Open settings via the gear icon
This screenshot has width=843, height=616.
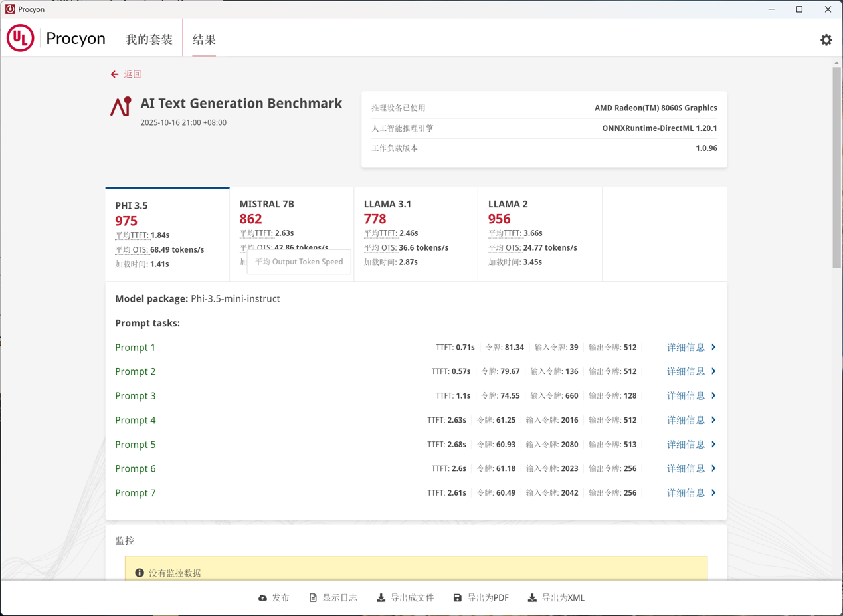tap(826, 40)
